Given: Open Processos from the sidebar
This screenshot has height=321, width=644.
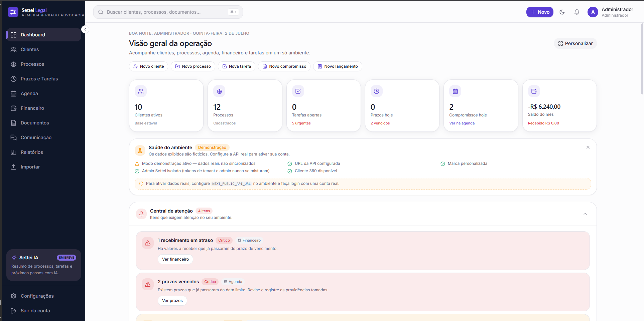Looking at the screenshot, I should (43, 64).
